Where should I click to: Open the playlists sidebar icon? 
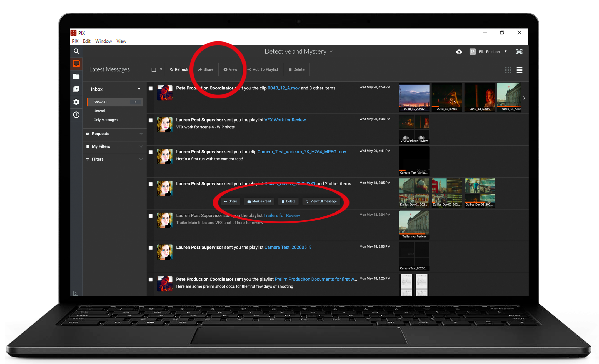click(76, 89)
